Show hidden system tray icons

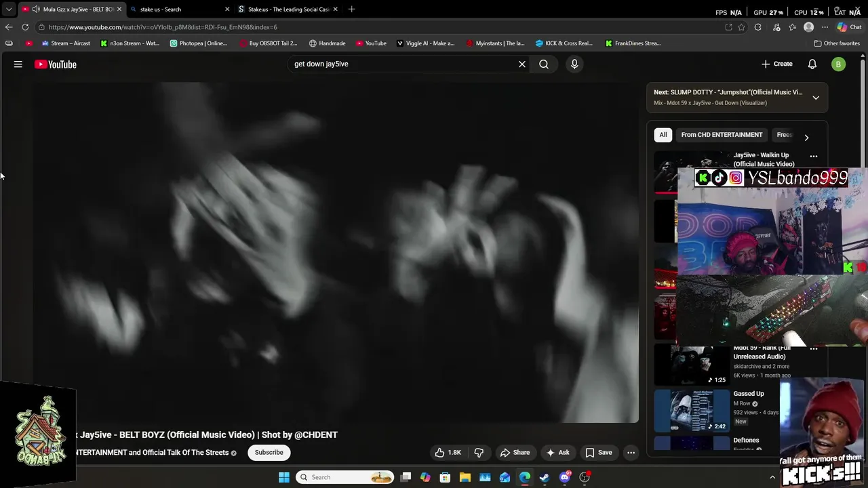coord(772,477)
